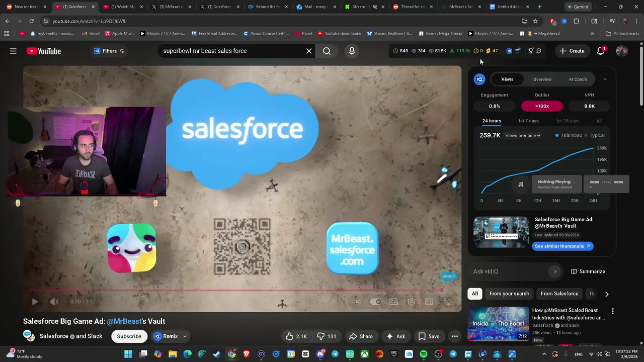The image size is (644, 362).
Task: Start voice search with the microphone
Action: 352,51
